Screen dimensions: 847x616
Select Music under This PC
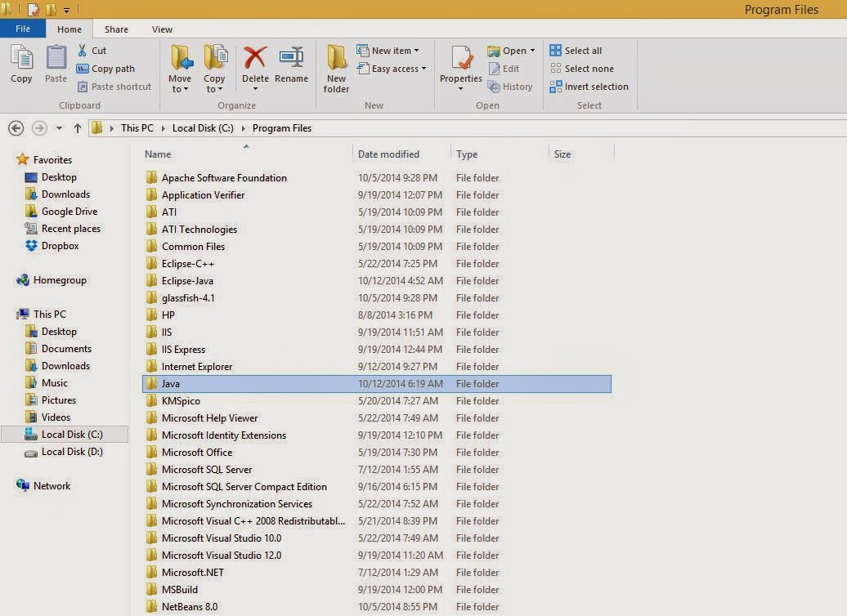(x=47, y=383)
